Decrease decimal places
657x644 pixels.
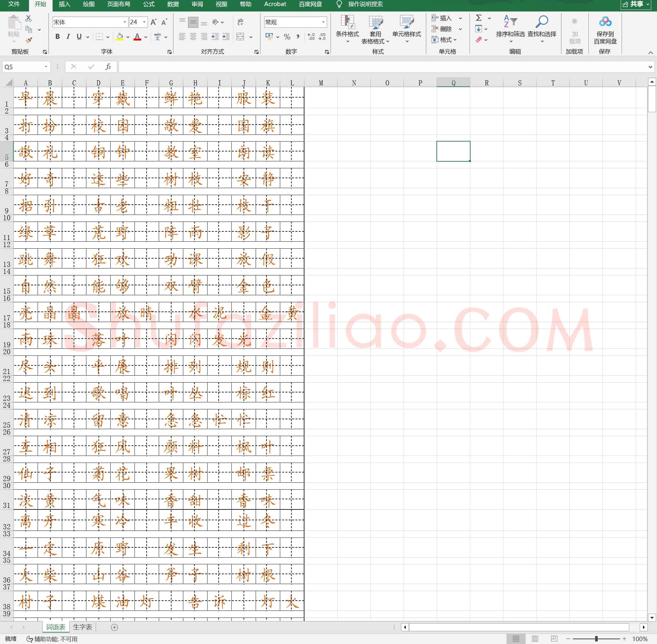coord(322,37)
